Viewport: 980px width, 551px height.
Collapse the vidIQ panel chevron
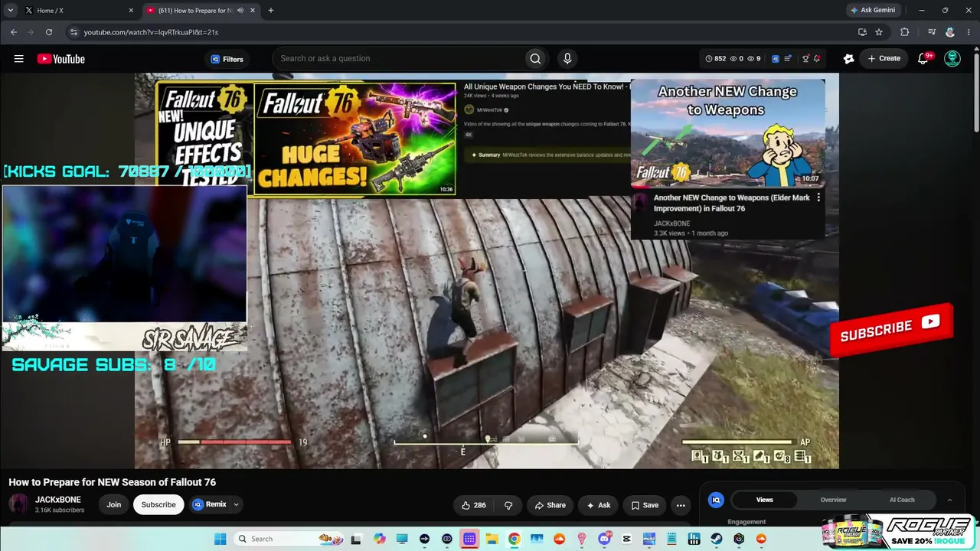click(949, 500)
